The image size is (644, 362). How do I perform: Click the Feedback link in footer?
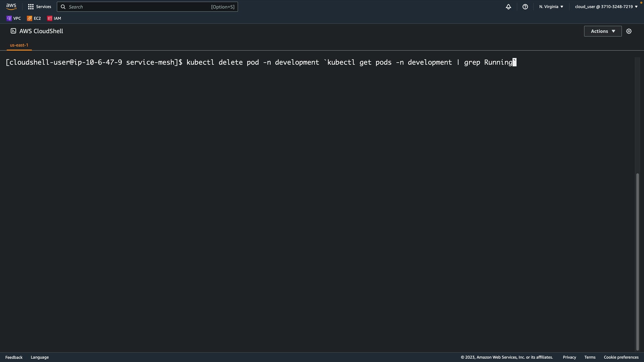[14, 357]
